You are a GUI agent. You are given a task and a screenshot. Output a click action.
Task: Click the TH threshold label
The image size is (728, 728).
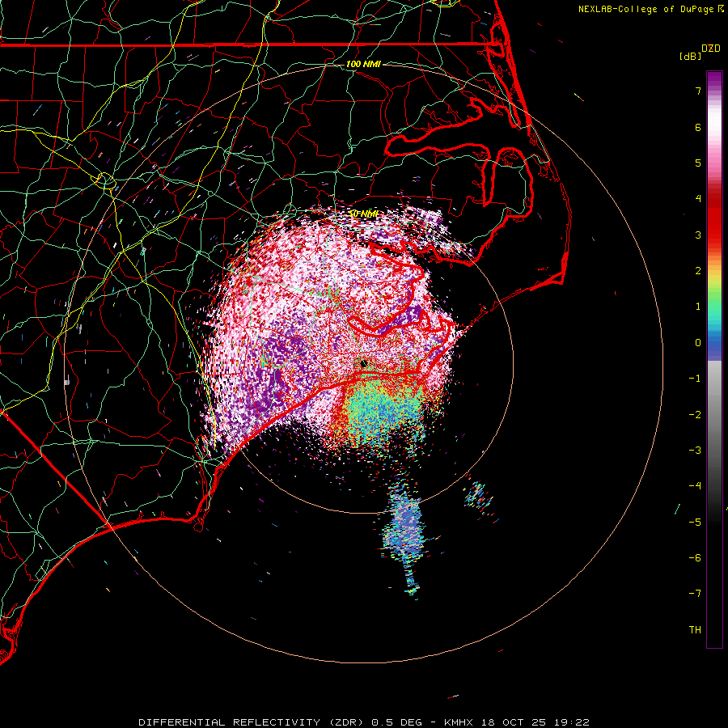(695, 630)
